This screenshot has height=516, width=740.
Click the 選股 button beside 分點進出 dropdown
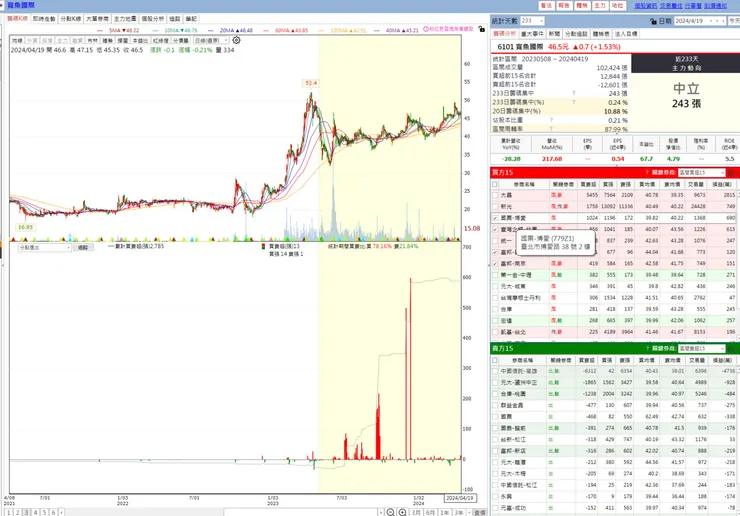pyautogui.click(x=83, y=247)
